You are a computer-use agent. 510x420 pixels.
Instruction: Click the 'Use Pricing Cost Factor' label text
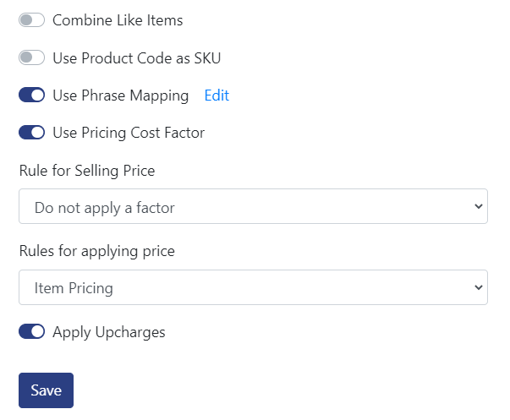(129, 133)
